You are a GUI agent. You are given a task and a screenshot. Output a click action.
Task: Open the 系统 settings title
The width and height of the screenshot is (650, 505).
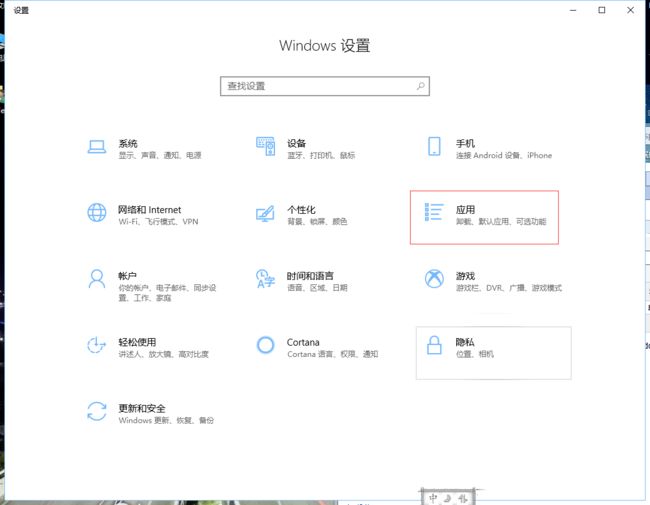(x=128, y=143)
